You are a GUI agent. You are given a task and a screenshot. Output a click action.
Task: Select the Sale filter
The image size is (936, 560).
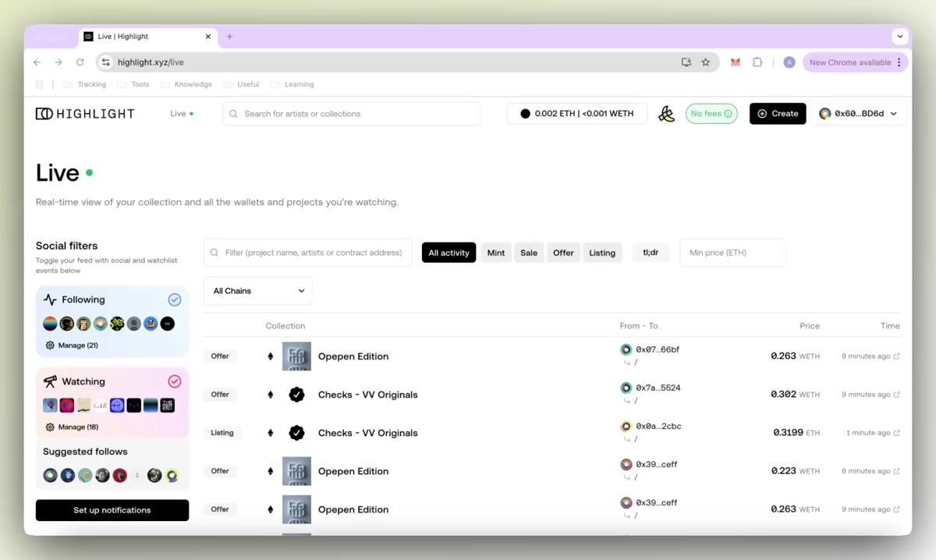click(529, 253)
